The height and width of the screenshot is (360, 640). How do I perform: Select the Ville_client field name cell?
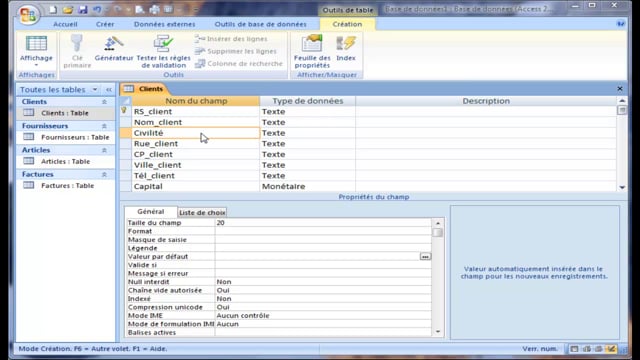coord(196,165)
